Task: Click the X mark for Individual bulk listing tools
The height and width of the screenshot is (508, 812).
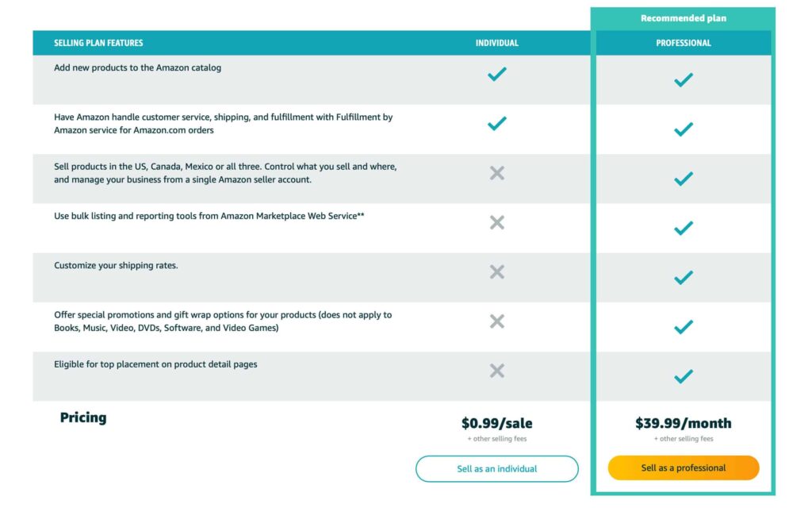Action: click(496, 222)
